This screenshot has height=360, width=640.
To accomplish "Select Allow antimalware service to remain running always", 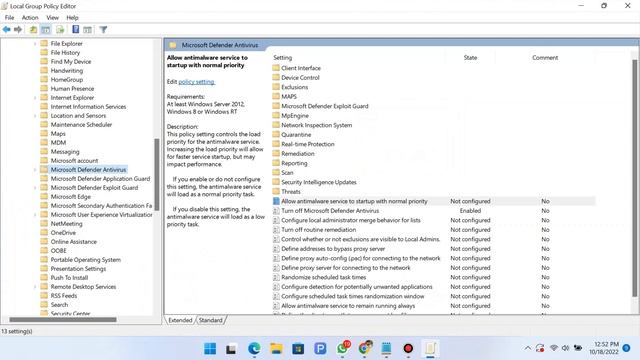I will coord(348,306).
